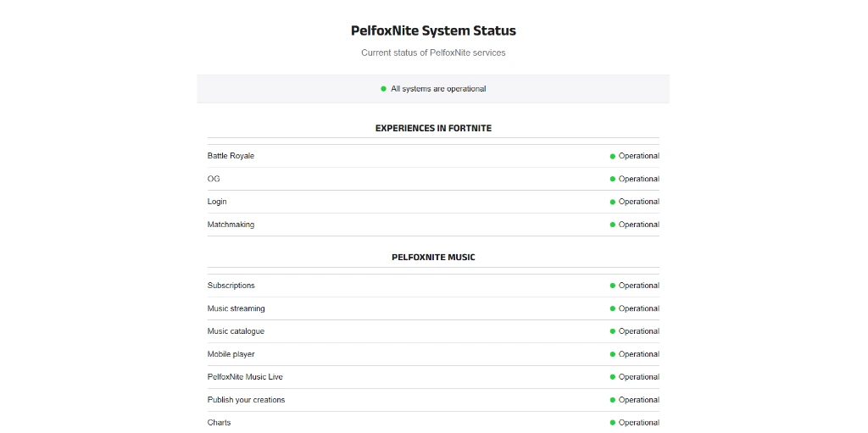Screen dimensions: 868x433
Task: Click the All systems are operational banner
Action: (x=438, y=89)
